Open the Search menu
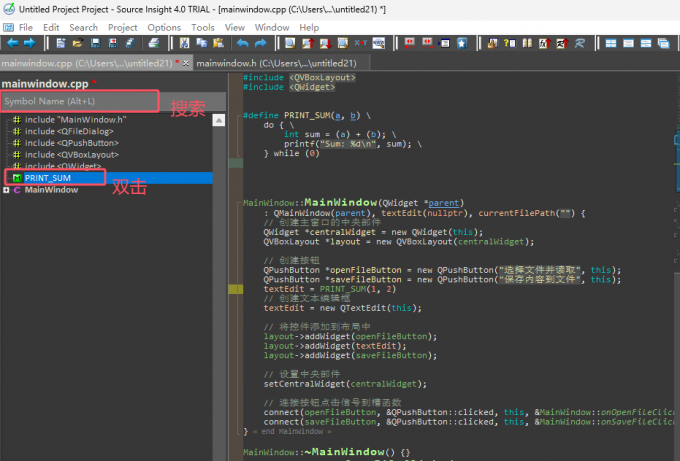The width and height of the screenshot is (680, 461). tap(83, 27)
